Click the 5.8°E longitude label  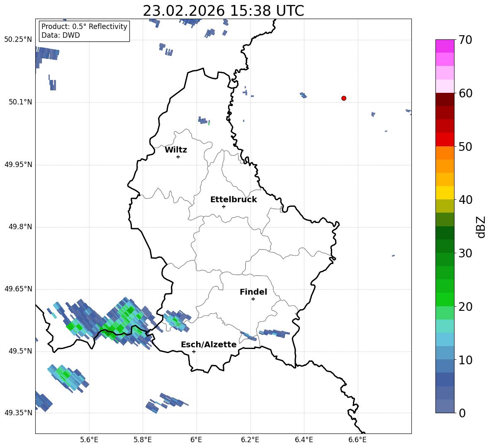click(143, 440)
